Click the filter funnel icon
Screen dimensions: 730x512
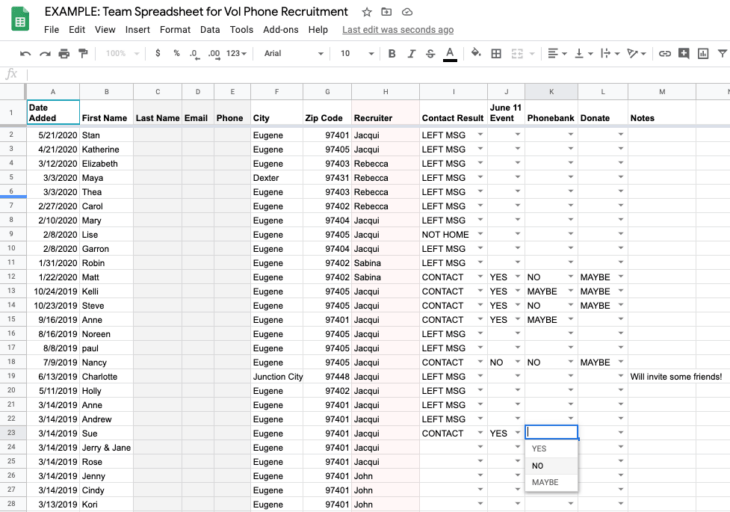(722, 54)
